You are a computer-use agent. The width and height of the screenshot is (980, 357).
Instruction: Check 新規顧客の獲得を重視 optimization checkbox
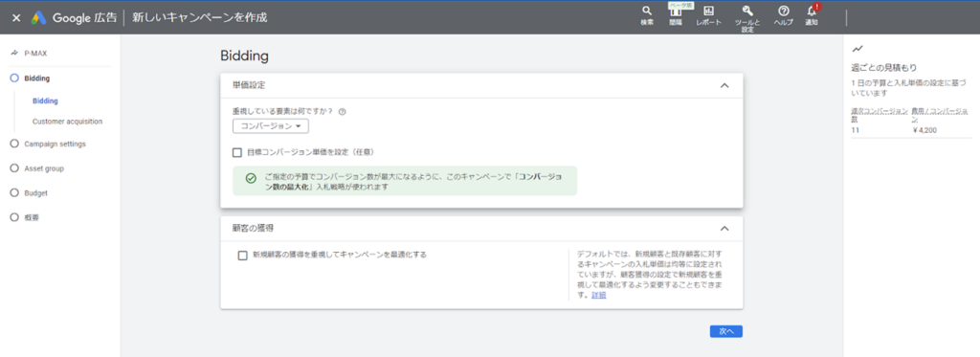(242, 256)
